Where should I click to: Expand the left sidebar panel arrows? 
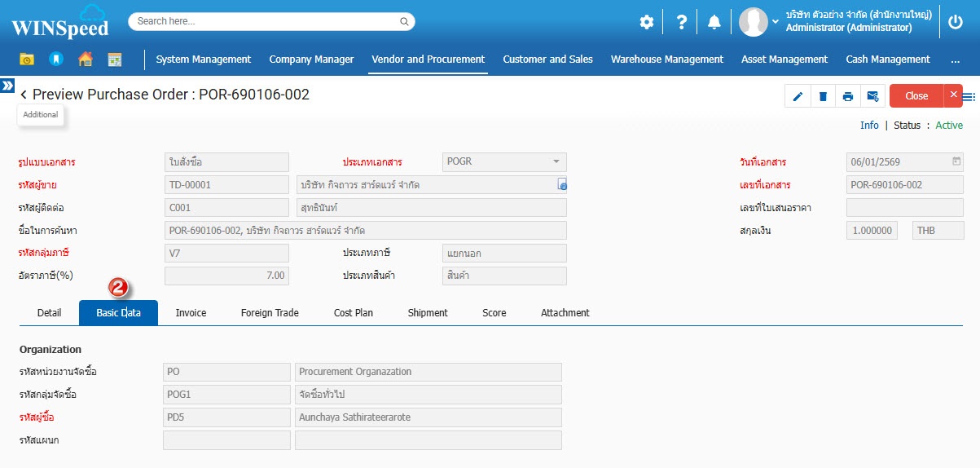click(x=7, y=86)
